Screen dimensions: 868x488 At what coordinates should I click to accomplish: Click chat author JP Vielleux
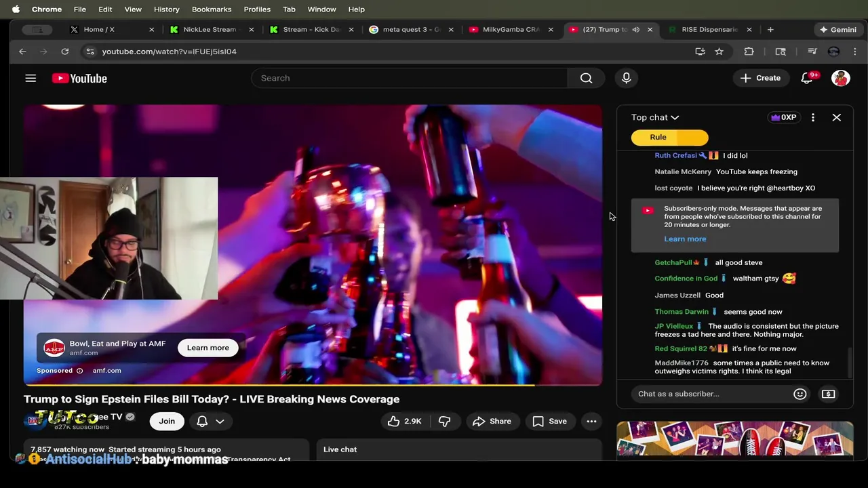click(x=673, y=326)
